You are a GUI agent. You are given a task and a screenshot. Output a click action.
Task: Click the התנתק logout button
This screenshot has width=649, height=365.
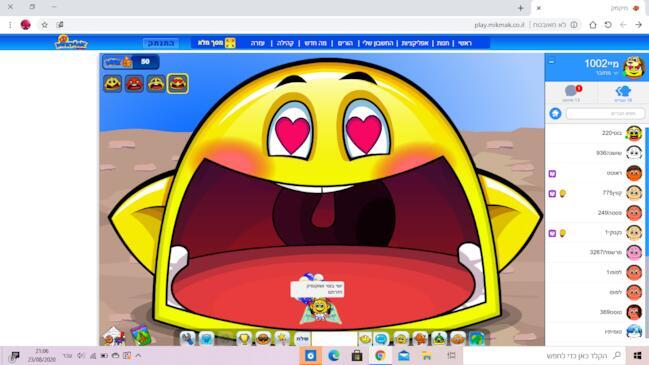click(161, 43)
